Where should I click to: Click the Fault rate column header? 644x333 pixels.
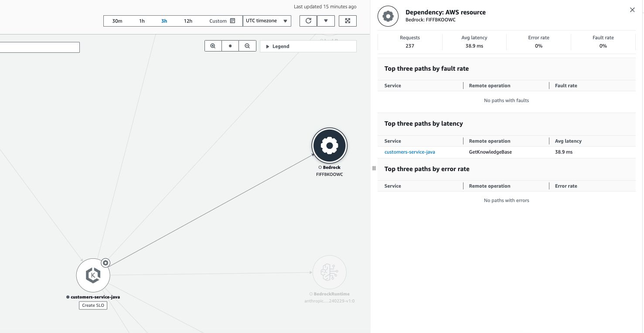[566, 86]
